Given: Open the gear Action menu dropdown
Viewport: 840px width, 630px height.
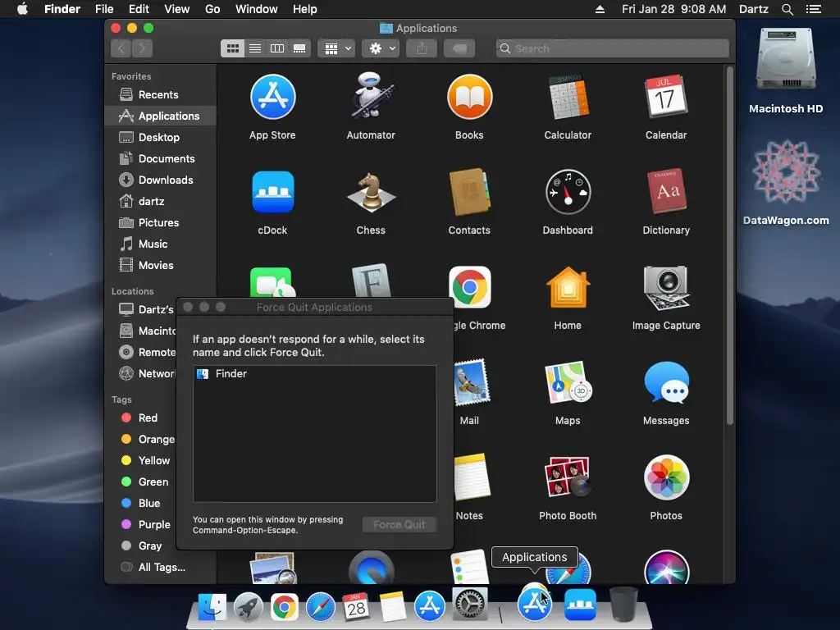Looking at the screenshot, I should [x=381, y=48].
